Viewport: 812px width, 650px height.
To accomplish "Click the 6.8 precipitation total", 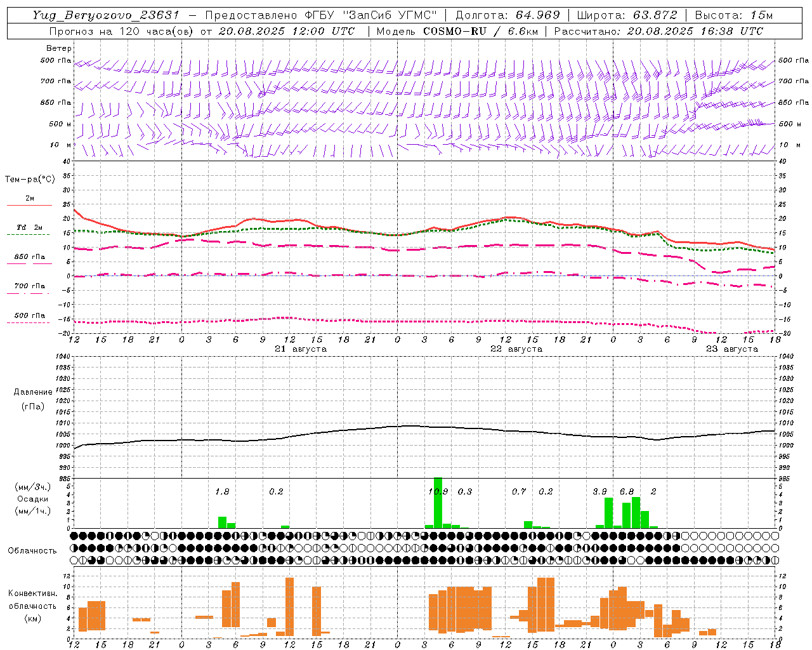I will coord(627,491).
